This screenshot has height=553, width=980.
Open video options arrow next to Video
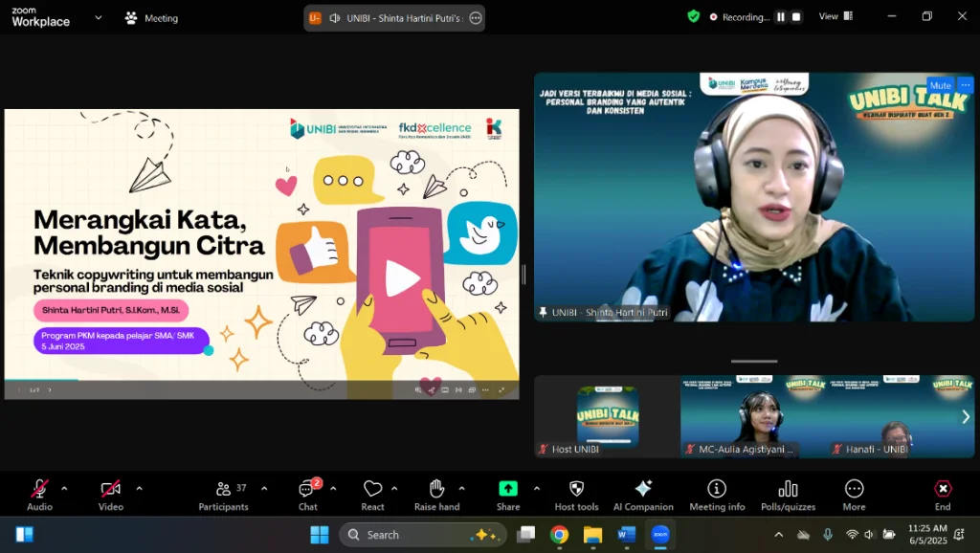click(140, 489)
